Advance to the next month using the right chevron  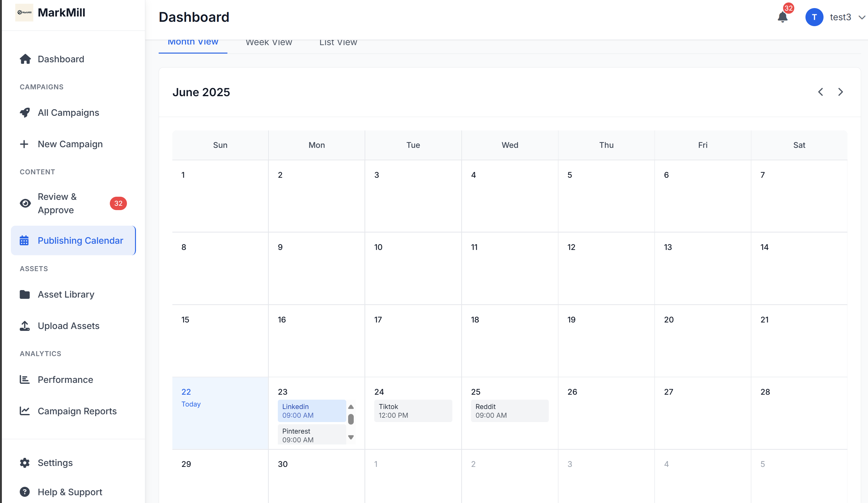coord(840,92)
